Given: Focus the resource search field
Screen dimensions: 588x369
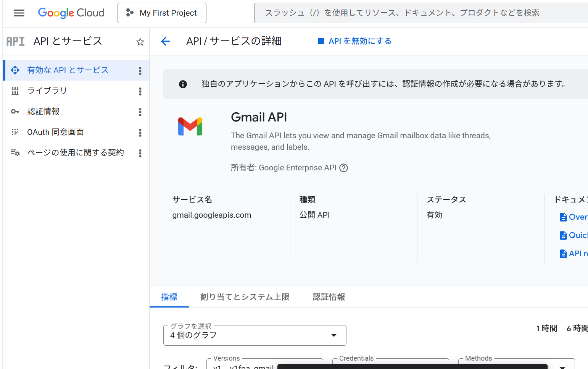Looking at the screenshot, I should (x=421, y=13).
